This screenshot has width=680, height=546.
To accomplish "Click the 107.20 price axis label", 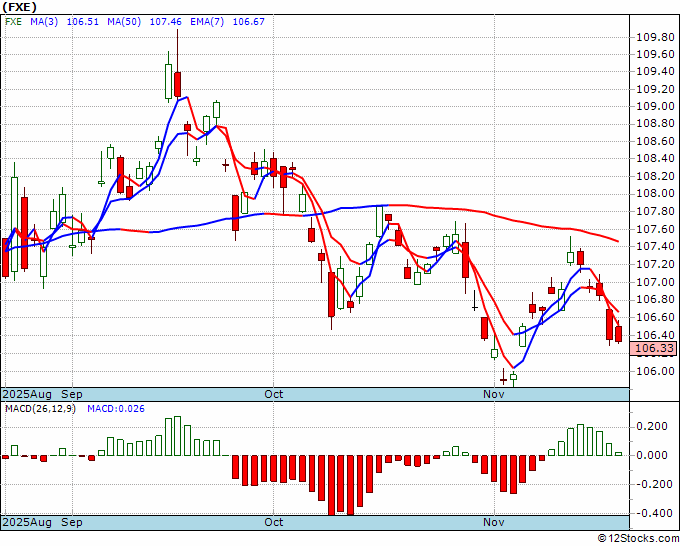I will pos(655,264).
